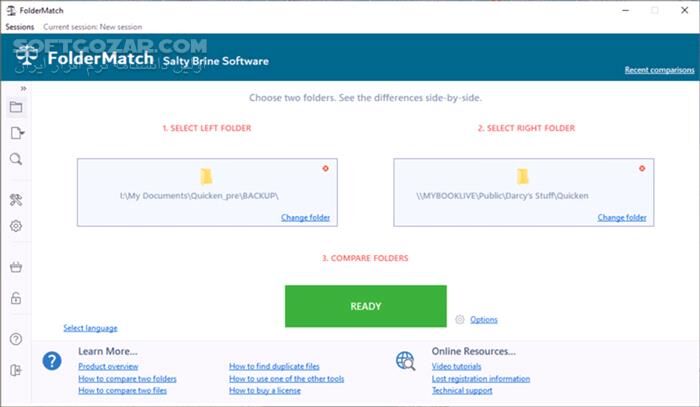Click the shopping basket purchase icon

(x=16, y=267)
